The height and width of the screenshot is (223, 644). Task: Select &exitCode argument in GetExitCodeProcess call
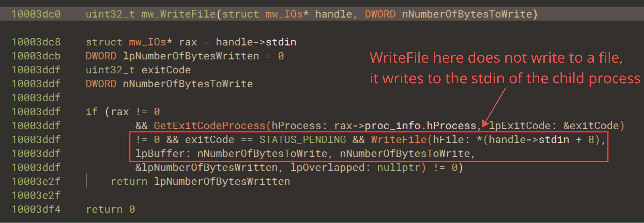pyautogui.click(x=591, y=126)
